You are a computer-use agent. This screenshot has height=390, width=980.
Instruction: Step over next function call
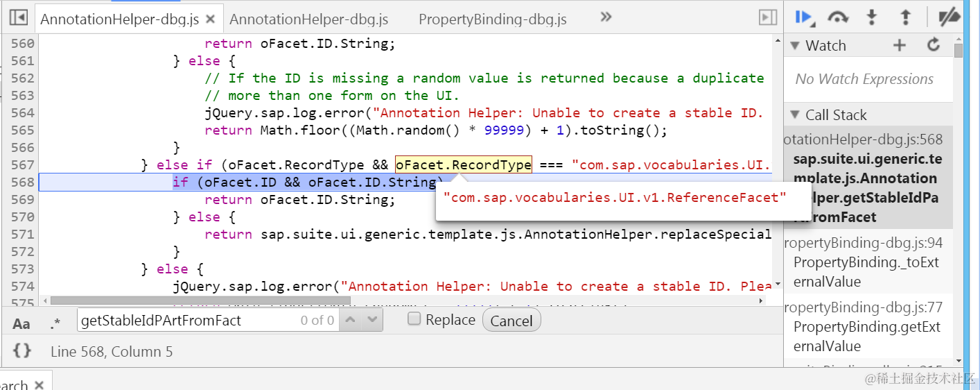click(838, 17)
